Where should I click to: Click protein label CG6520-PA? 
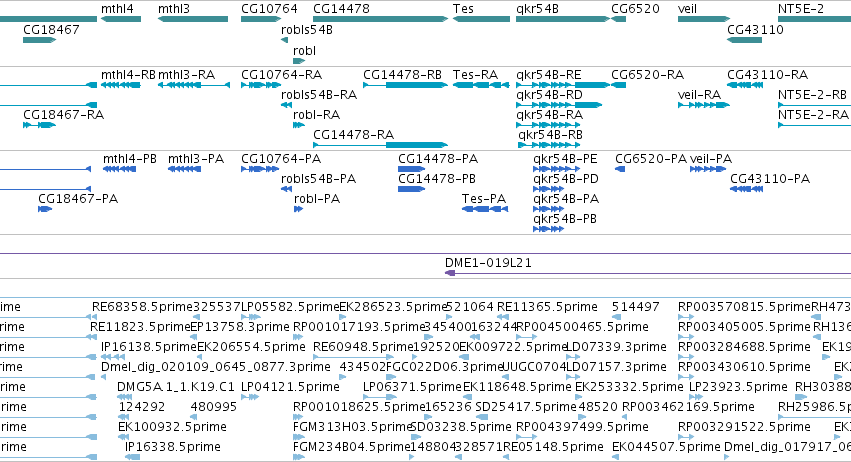coord(651,159)
